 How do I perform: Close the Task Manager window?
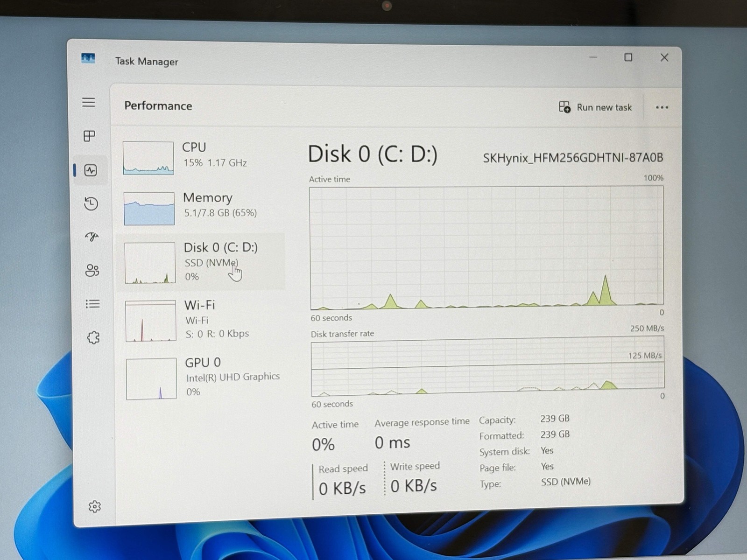coord(664,57)
